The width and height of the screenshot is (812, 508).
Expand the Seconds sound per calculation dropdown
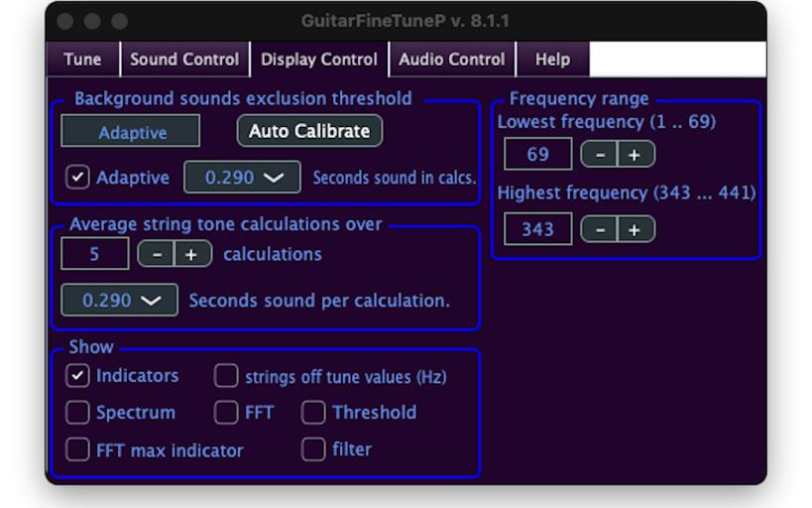[x=119, y=300]
